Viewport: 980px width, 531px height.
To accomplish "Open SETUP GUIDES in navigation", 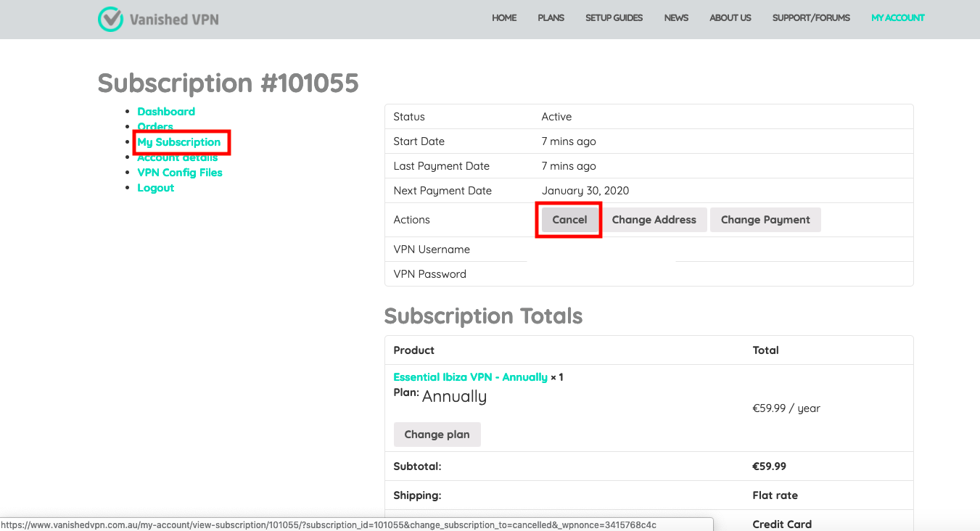I will tap(614, 18).
